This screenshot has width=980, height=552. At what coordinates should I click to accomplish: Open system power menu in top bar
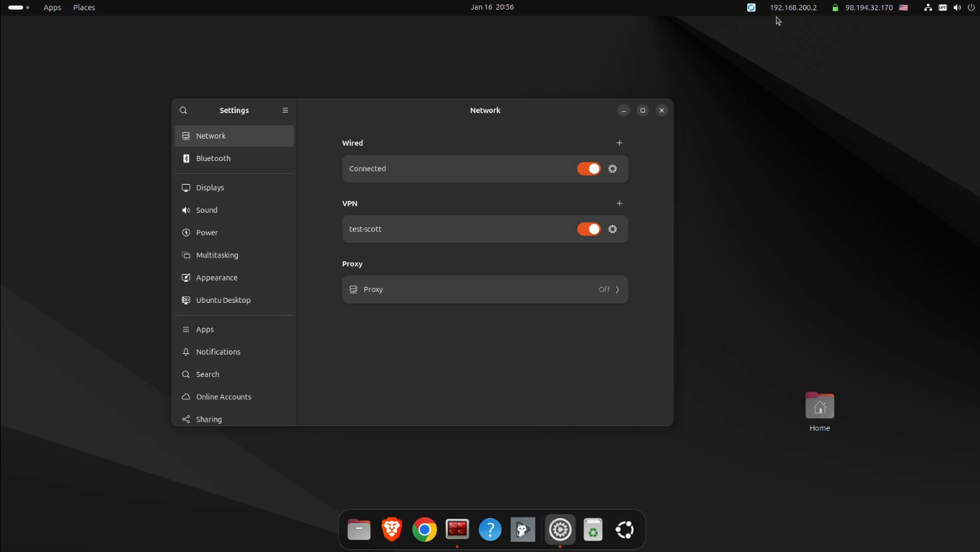tap(971, 8)
